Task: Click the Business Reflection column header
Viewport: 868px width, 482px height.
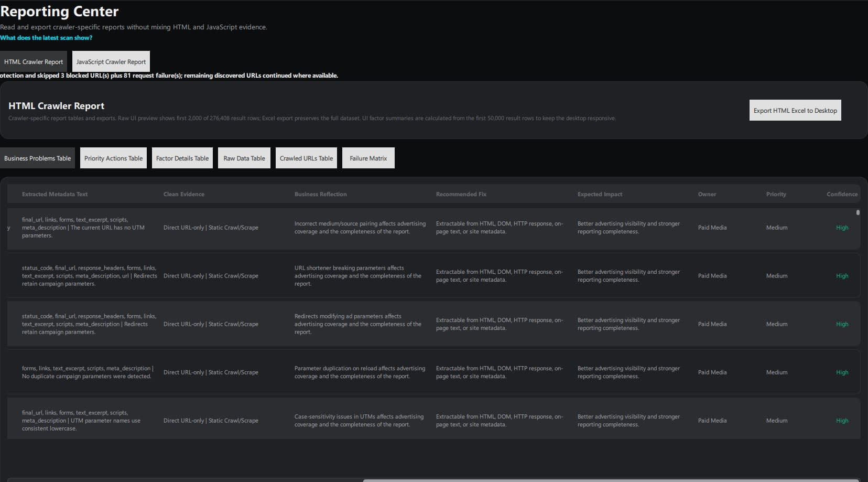Action: [x=321, y=194]
